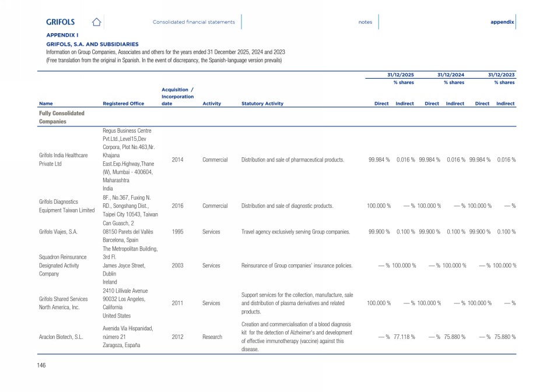
Task: Click the Name column header
Action: 45,104
